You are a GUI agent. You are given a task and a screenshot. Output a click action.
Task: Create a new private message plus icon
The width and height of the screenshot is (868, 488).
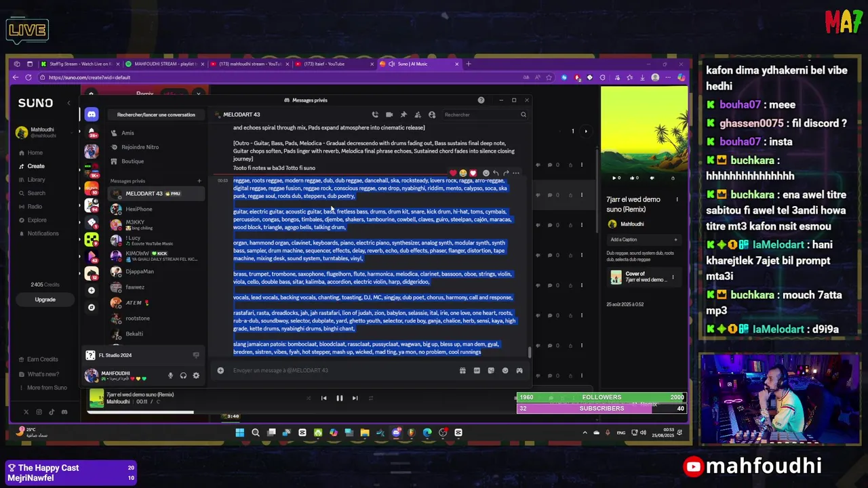(x=199, y=181)
